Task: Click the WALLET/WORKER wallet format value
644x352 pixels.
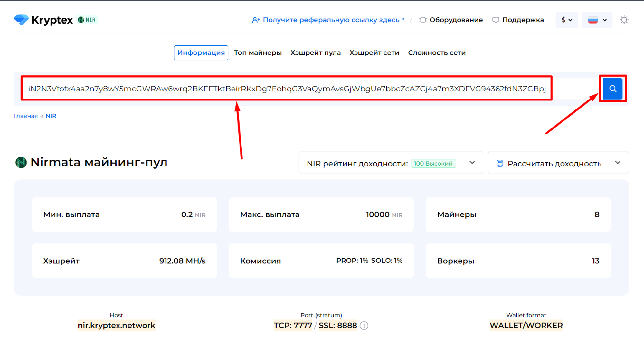Action: click(526, 326)
